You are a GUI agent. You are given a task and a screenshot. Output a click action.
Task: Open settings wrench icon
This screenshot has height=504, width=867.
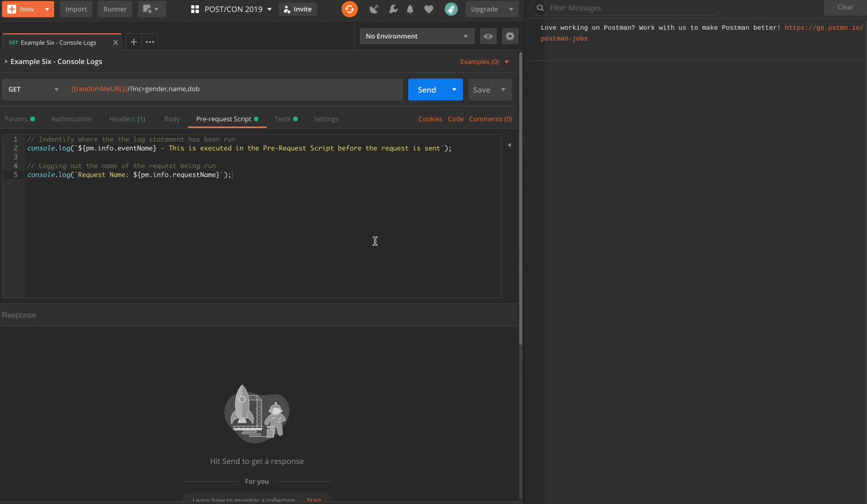[x=393, y=9]
